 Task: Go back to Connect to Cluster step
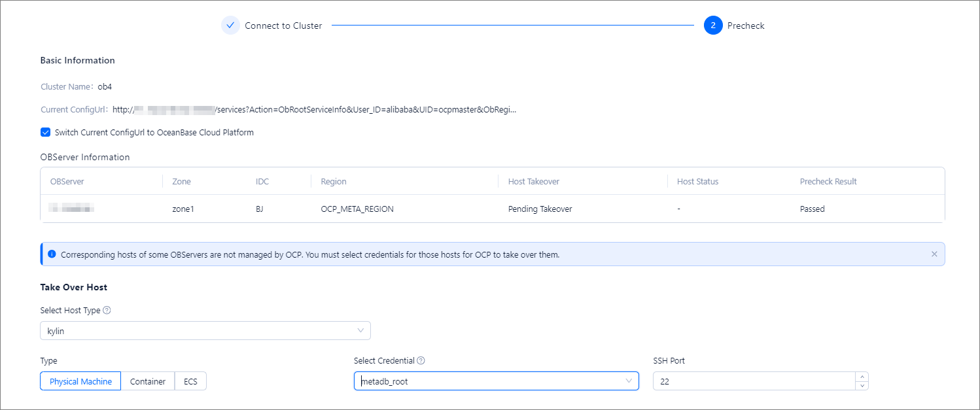coord(283,26)
